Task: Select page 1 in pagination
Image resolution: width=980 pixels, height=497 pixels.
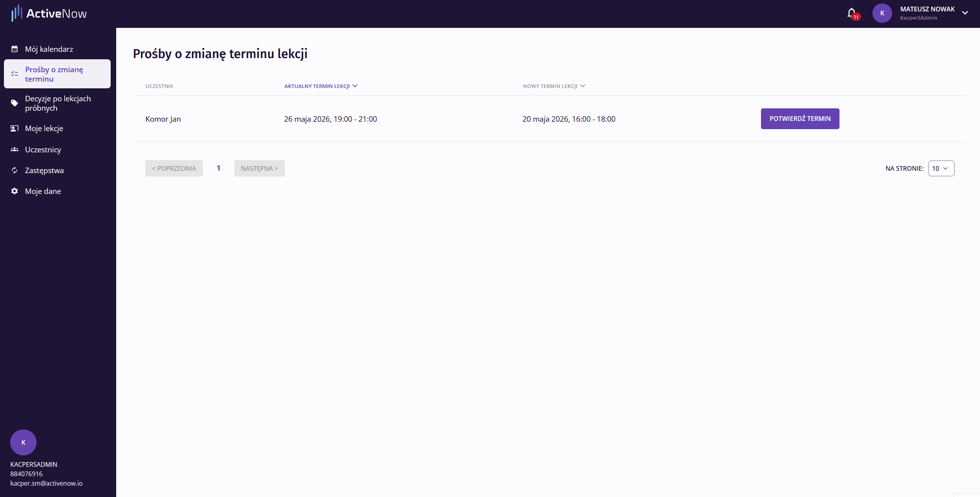Action: pos(219,168)
